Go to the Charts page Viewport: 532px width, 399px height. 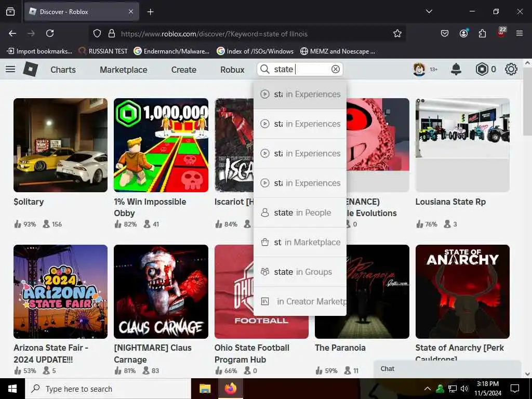coord(63,70)
